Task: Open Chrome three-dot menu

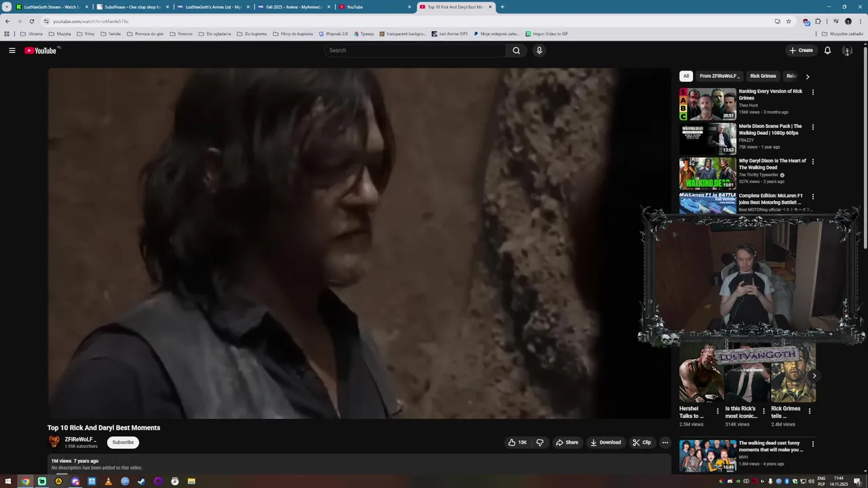Action: (861, 21)
